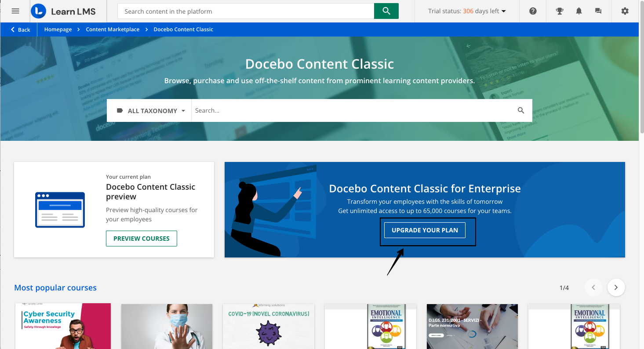Click the magnifier in the taxonomy search bar
The width and height of the screenshot is (644, 349).
[x=521, y=110]
